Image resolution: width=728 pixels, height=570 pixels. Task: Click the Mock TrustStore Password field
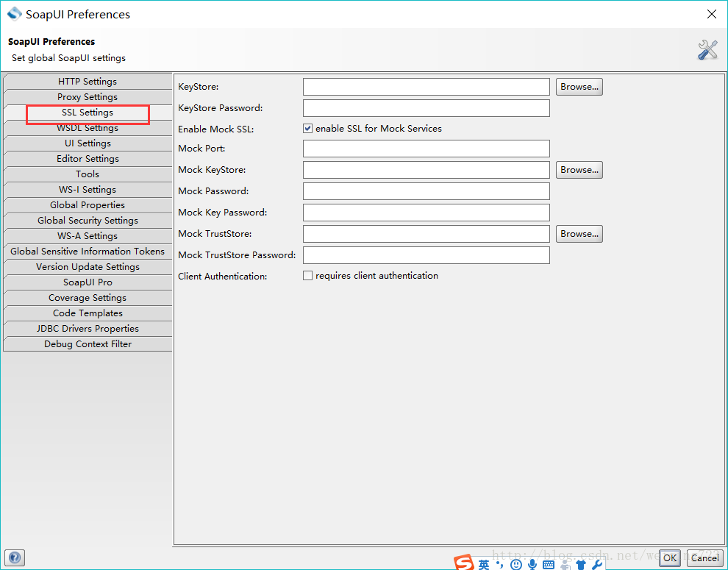427,255
